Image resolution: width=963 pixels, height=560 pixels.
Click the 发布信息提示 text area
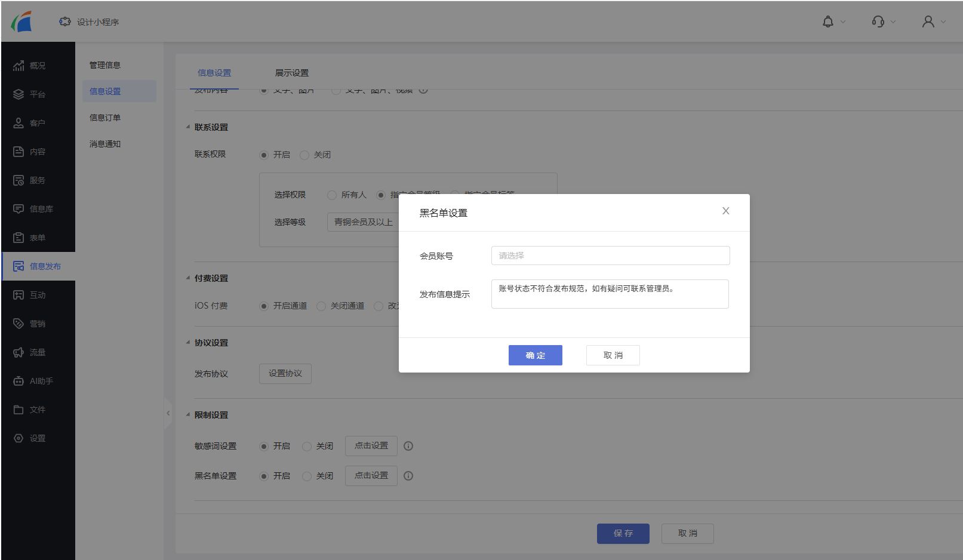(610, 294)
